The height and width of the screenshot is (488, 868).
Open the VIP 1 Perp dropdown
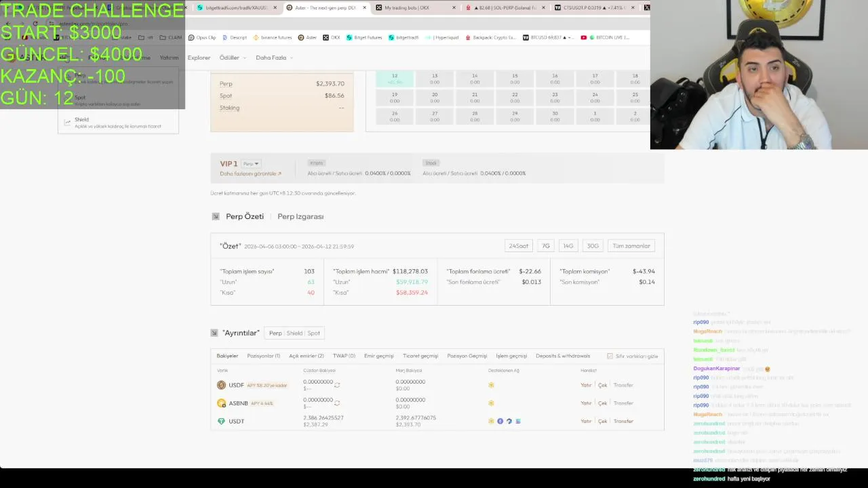(251, 163)
